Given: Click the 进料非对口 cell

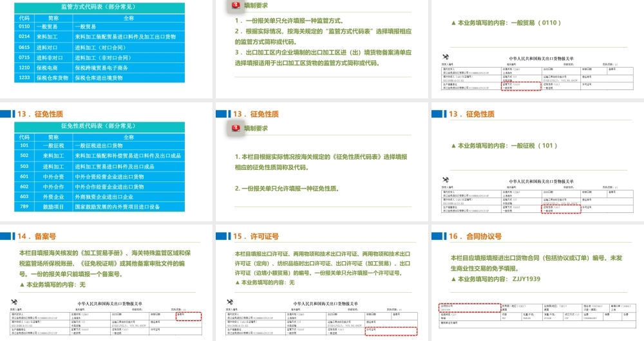Looking at the screenshot, I should pyautogui.click(x=53, y=57).
